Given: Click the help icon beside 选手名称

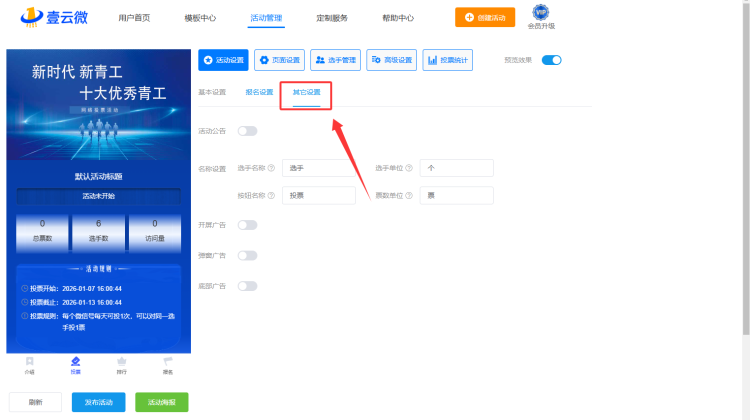Looking at the screenshot, I should [271, 168].
